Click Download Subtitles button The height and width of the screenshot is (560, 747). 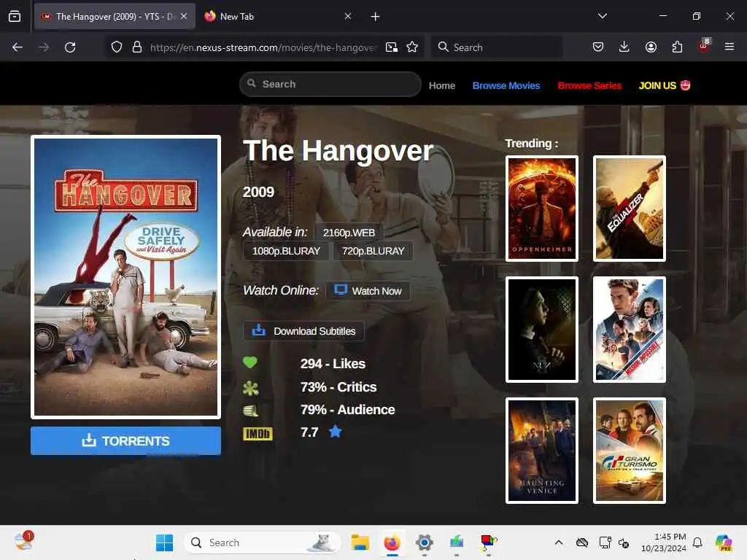pyautogui.click(x=304, y=331)
